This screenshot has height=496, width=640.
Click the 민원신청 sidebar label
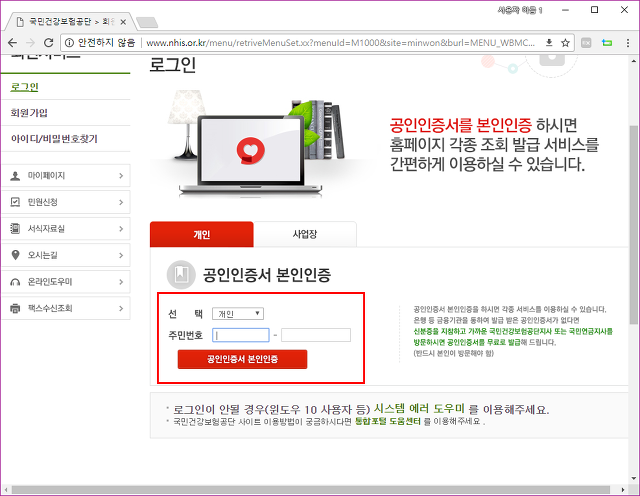[x=42, y=202]
